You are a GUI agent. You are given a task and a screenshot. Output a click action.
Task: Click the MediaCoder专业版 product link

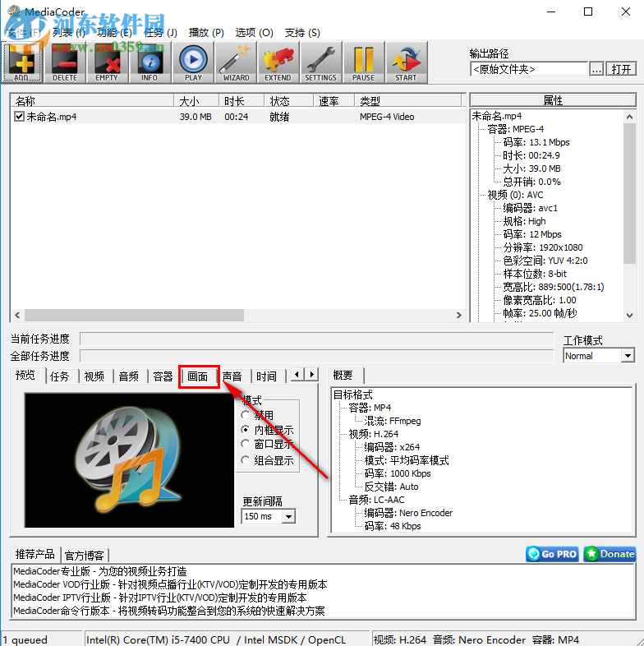point(100,571)
